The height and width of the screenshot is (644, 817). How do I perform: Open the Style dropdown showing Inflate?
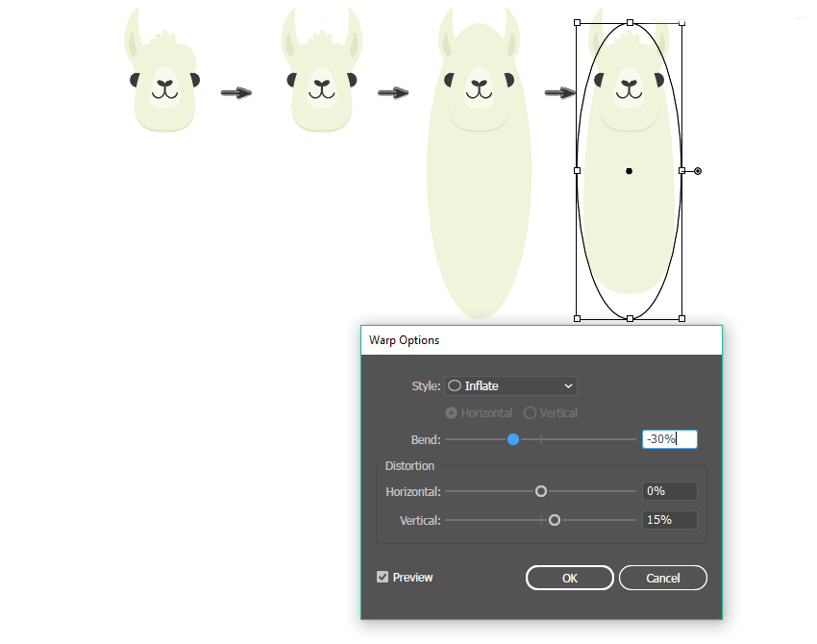[x=510, y=386]
